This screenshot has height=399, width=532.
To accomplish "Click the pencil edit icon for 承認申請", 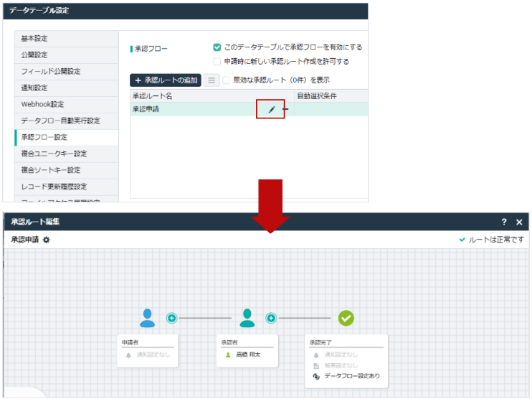I will [x=272, y=109].
